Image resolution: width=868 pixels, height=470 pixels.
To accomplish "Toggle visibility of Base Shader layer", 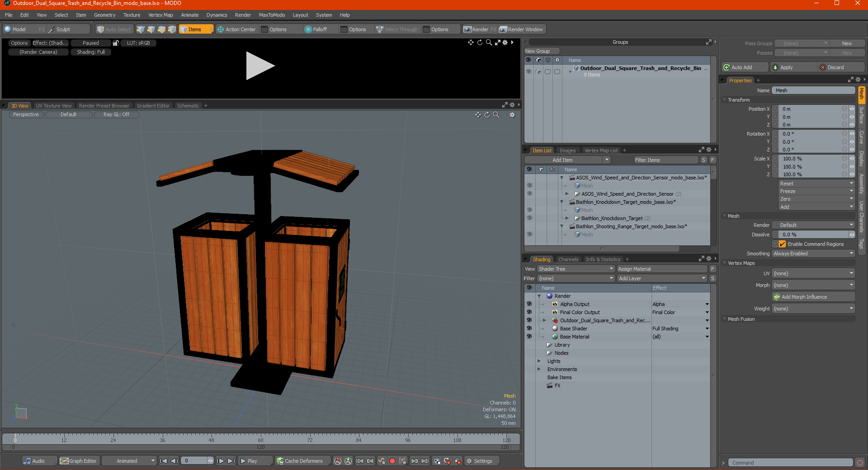I will click(x=529, y=329).
